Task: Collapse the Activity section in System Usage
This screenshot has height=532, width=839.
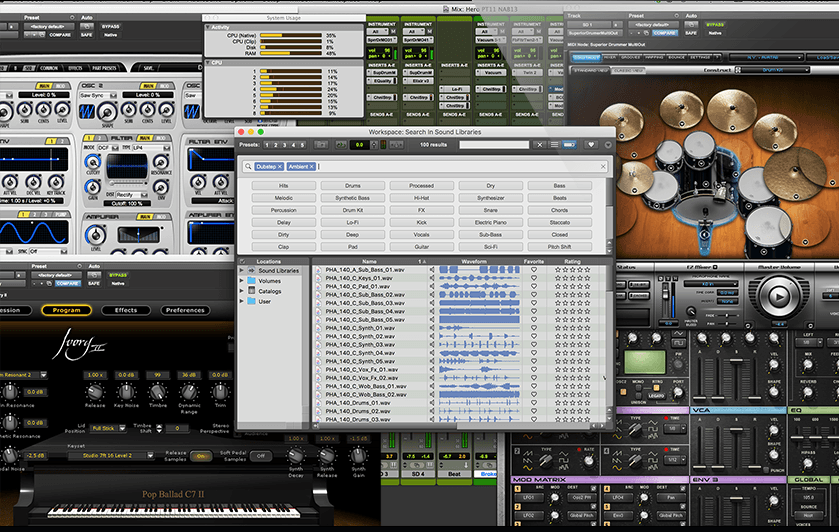Action: pos(208,27)
